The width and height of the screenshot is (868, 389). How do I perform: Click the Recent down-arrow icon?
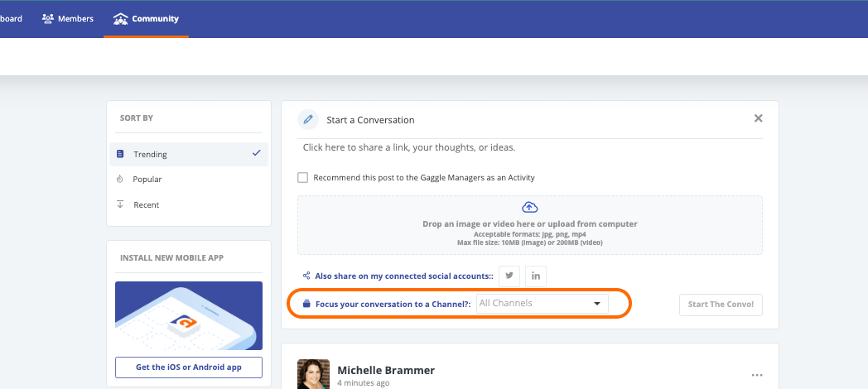119,204
